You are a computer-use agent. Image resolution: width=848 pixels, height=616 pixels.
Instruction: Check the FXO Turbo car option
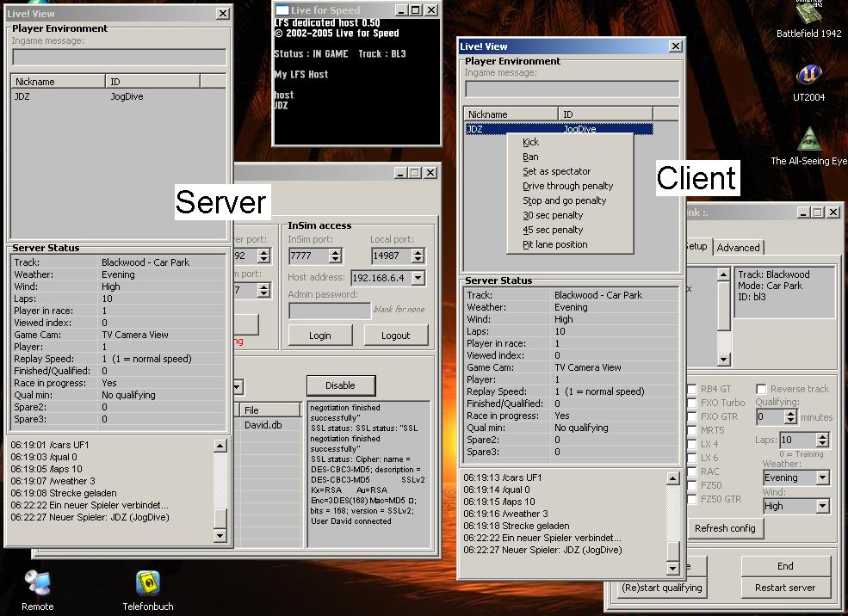click(x=692, y=403)
